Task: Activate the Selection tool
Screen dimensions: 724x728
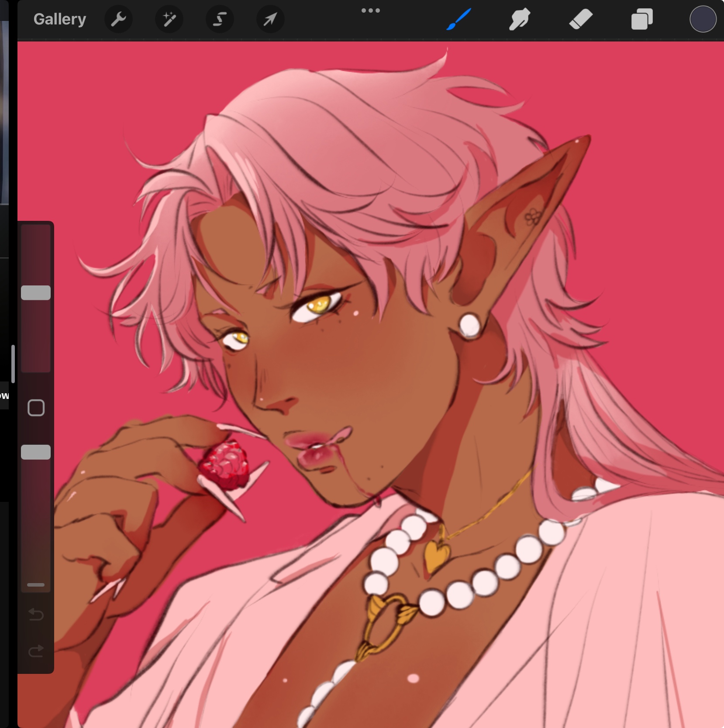Action: pyautogui.click(x=220, y=19)
